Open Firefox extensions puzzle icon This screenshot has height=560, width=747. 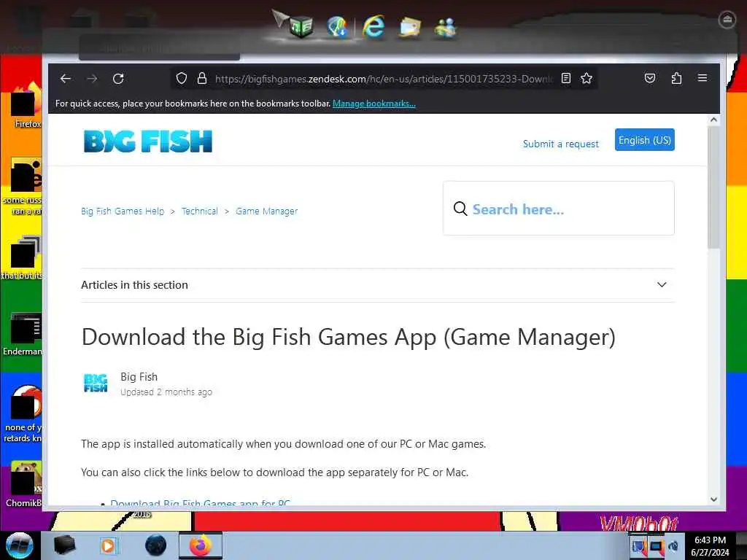pos(676,78)
